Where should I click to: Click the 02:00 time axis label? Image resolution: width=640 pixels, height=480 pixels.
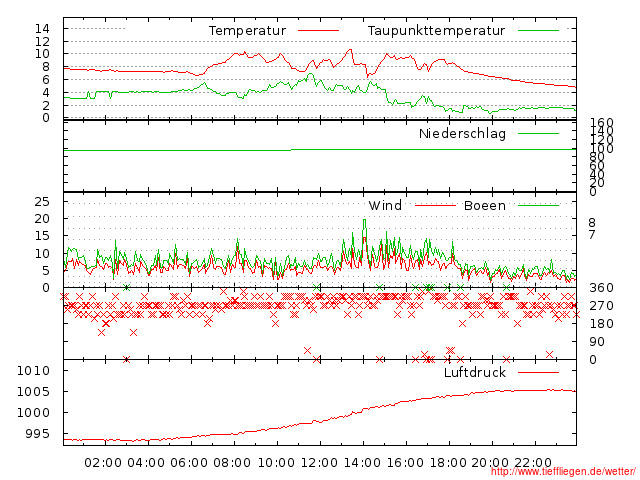click(x=103, y=463)
